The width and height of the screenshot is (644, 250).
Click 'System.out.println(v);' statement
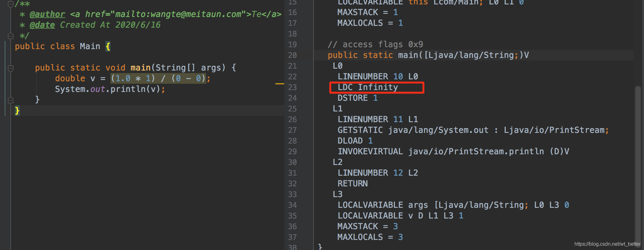(110, 89)
